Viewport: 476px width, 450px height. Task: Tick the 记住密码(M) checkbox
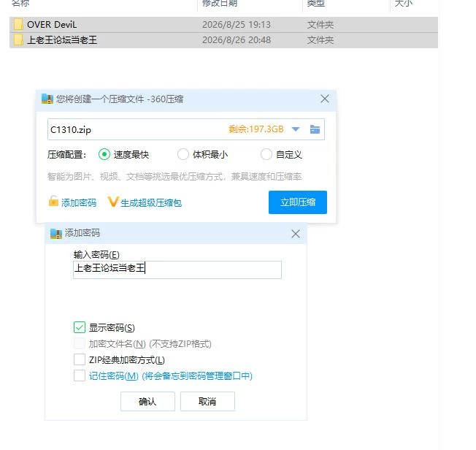pyautogui.click(x=80, y=375)
